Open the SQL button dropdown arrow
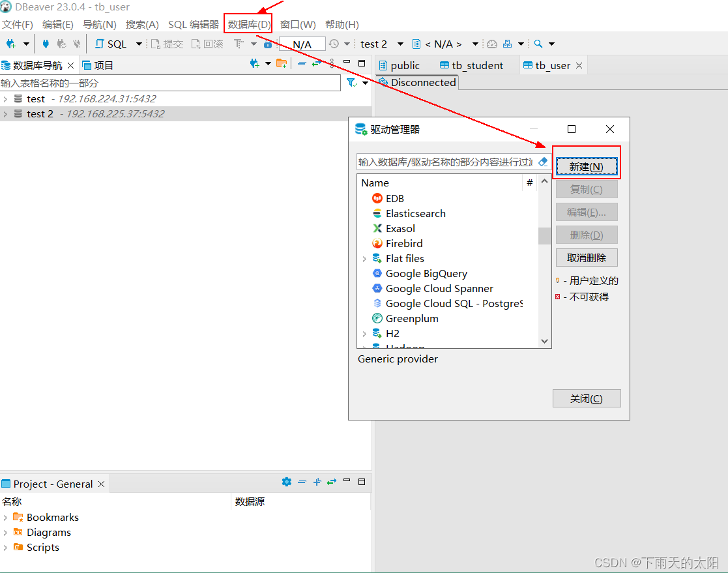 point(139,44)
